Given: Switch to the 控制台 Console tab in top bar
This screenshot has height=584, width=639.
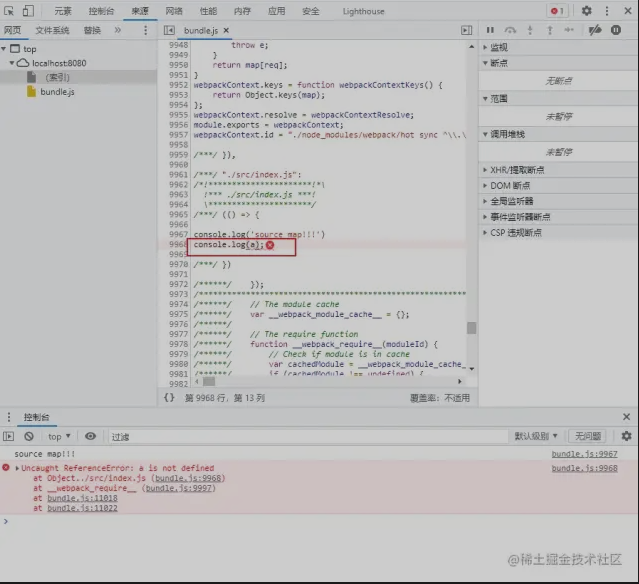Looking at the screenshot, I should [x=101, y=11].
